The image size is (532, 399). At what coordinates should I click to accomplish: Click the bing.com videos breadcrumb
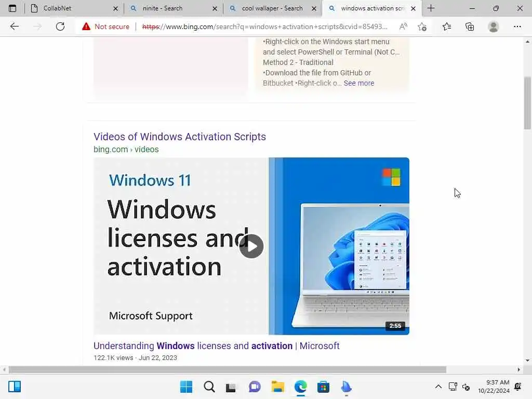pyautogui.click(x=126, y=149)
